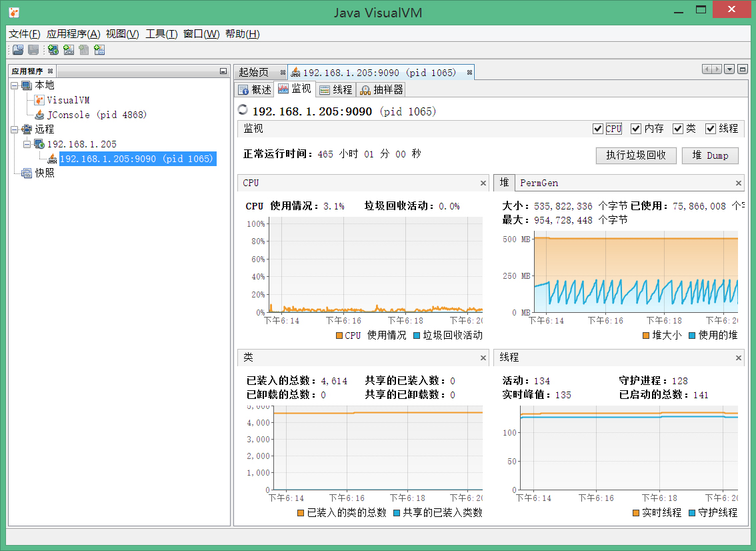The image size is (756, 551).
Task: Click the 堆 Dump button
Action: [710, 155]
